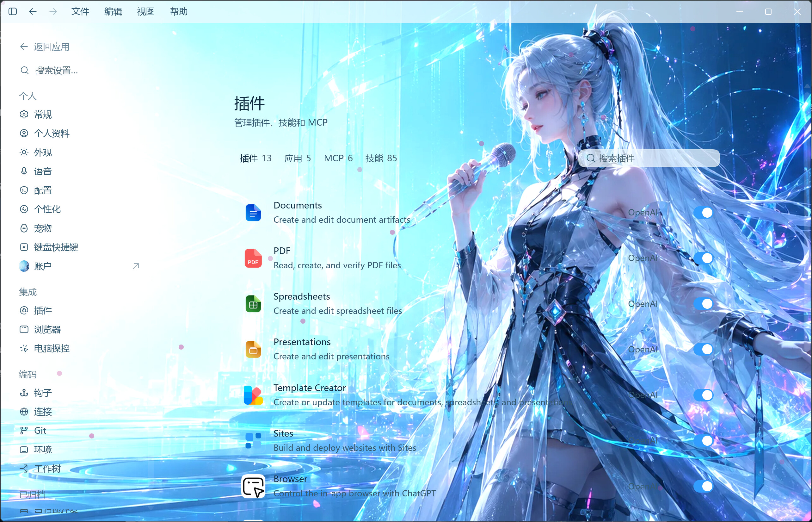Click the Template Creator plugin icon
The width and height of the screenshot is (812, 522).
tap(253, 395)
